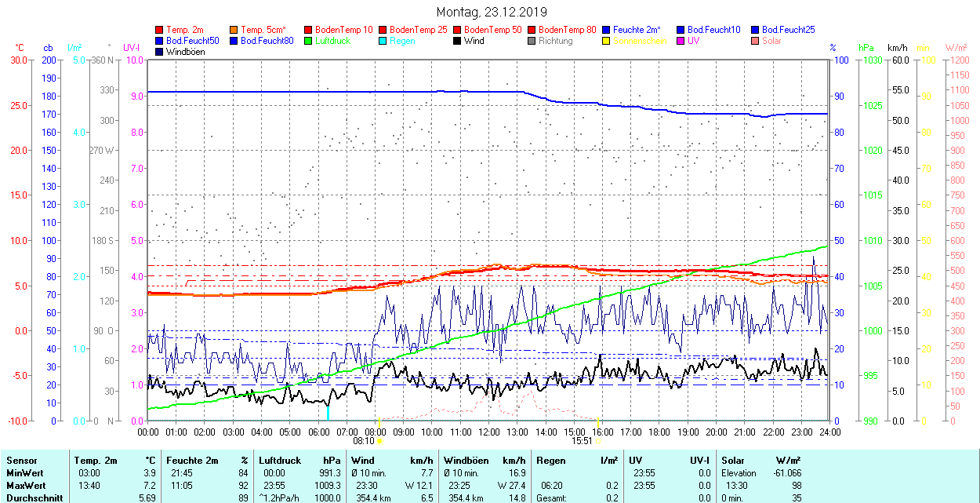Click the Bod.Feucht50 legend label

(193, 41)
